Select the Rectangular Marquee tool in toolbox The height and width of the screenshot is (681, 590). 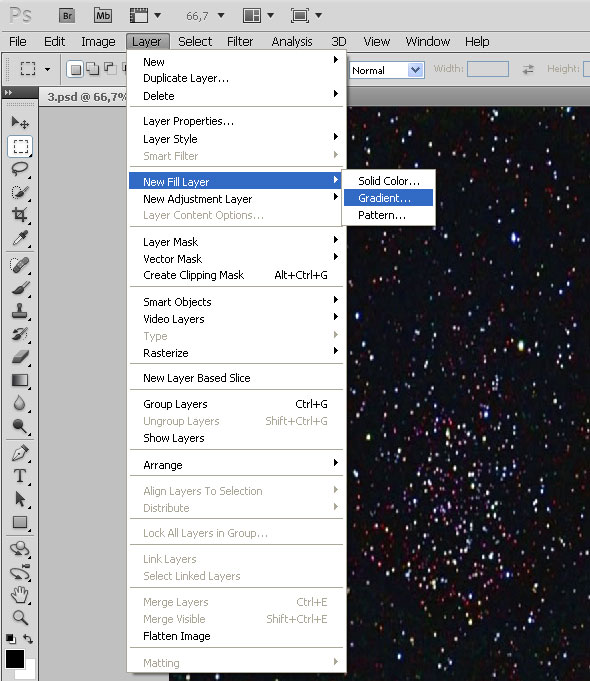pos(20,146)
